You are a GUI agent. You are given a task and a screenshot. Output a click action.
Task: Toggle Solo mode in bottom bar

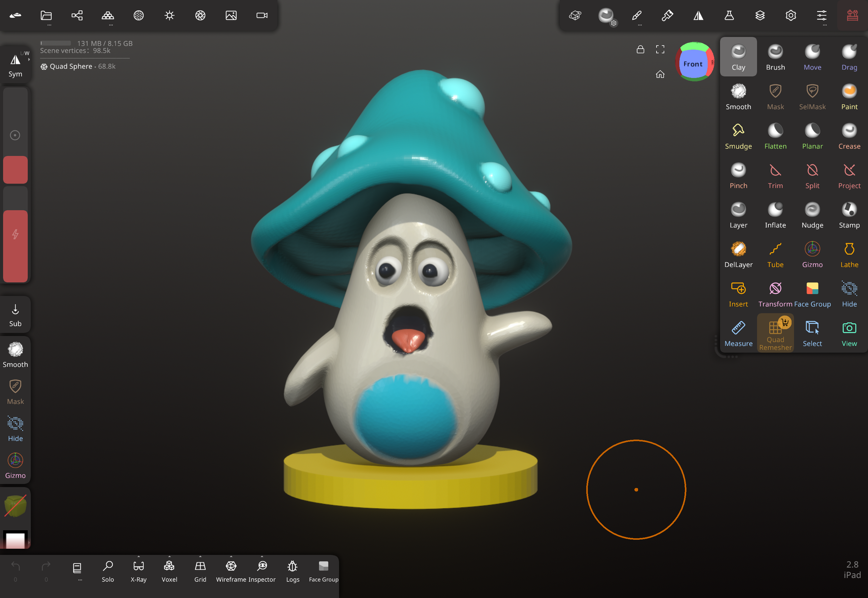[108, 571]
